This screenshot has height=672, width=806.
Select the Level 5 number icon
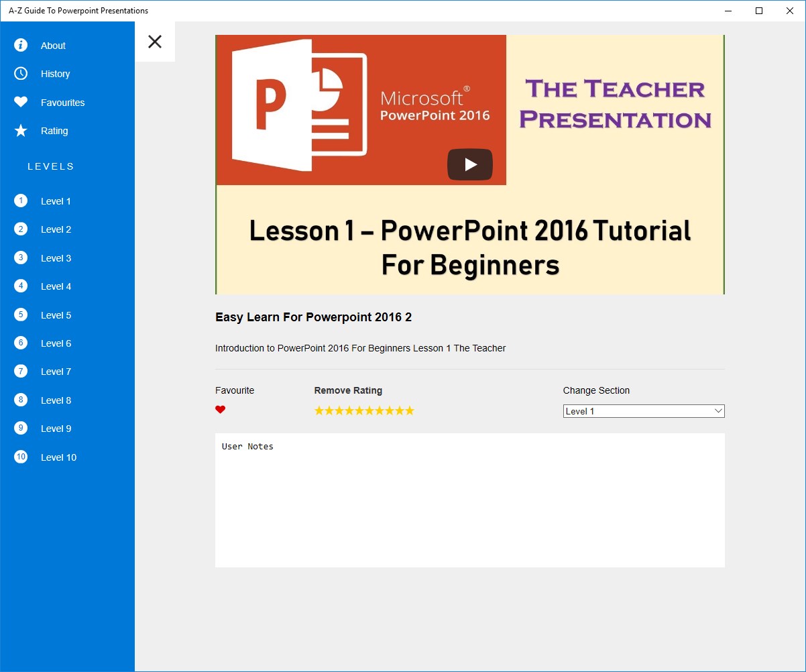(21, 315)
